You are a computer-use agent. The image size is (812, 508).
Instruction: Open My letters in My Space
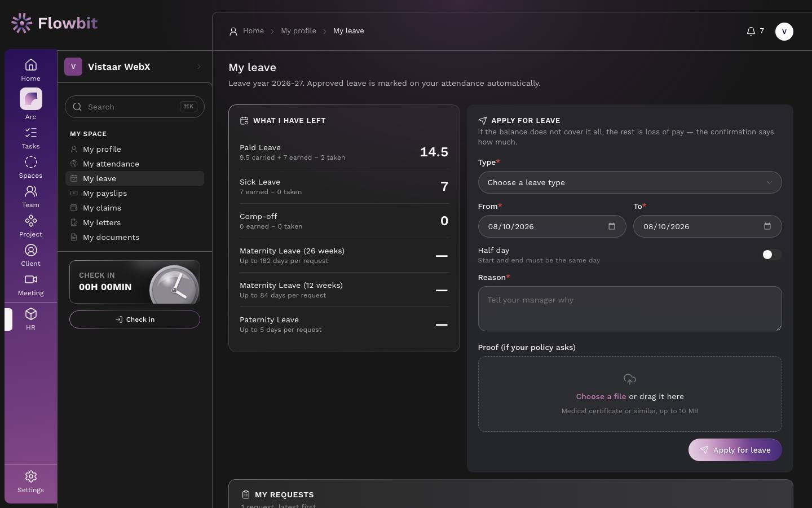click(x=135, y=222)
